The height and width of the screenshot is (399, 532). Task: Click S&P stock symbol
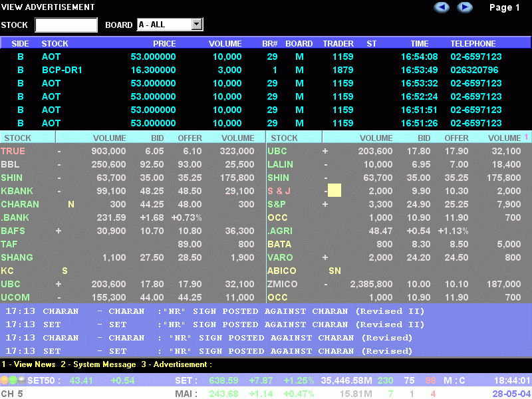[x=277, y=204]
